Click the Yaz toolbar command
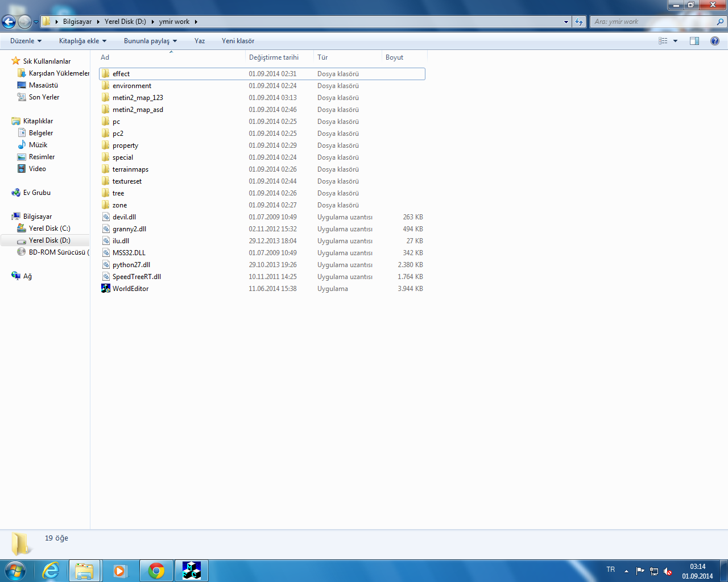The height and width of the screenshot is (582, 728). [200, 41]
